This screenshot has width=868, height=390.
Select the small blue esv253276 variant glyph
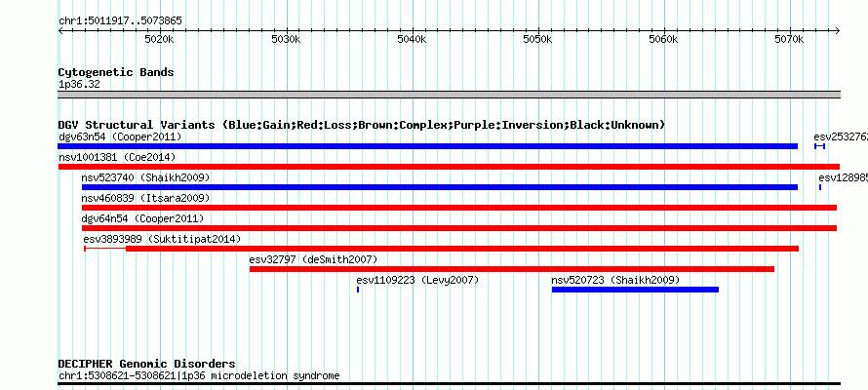(820, 146)
